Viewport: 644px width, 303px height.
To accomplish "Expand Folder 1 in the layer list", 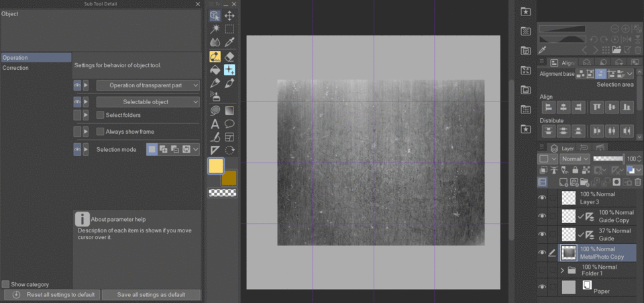I will pyautogui.click(x=562, y=270).
